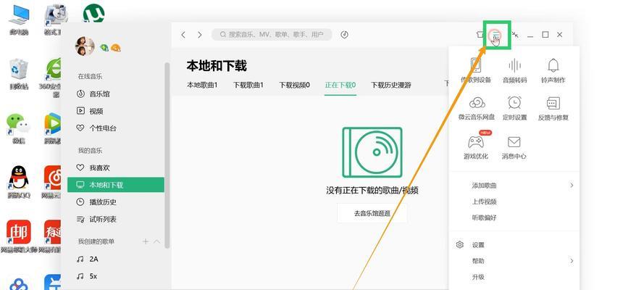Select the uTorrent desktop icon
Viewport: 644px width, 290px height.
pyautogui.click(x=93, y=13)
